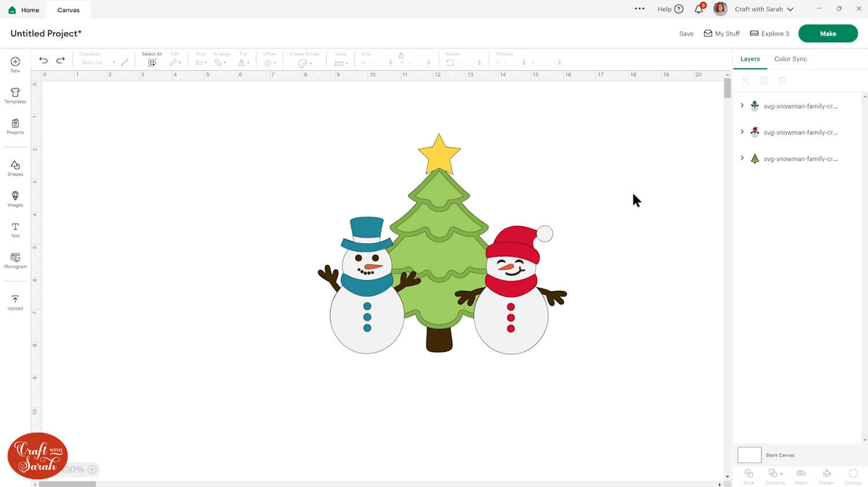This screenshot has height=487, width=868.
Task: Expand the red hat snowman layer group
Action: click(742, 132)
